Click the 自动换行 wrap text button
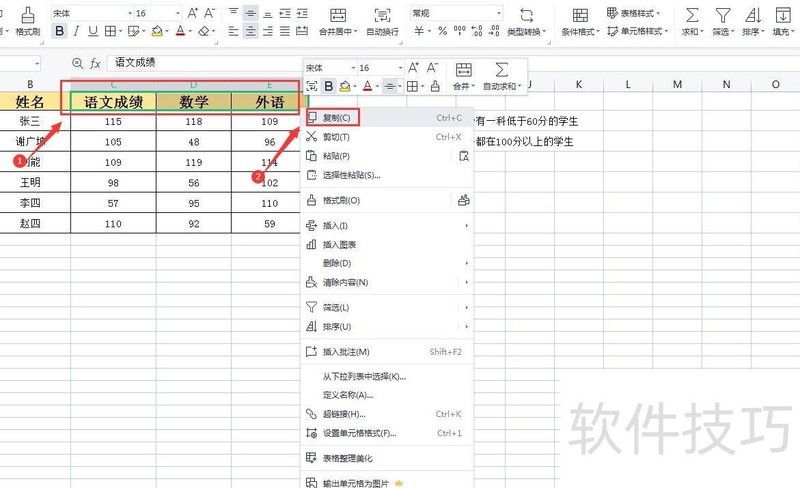 [x=383, y=21]
